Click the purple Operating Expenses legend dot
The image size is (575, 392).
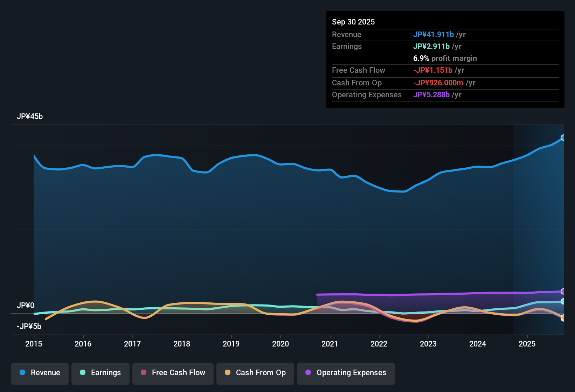pyautogui.click(x=308, y=373)
